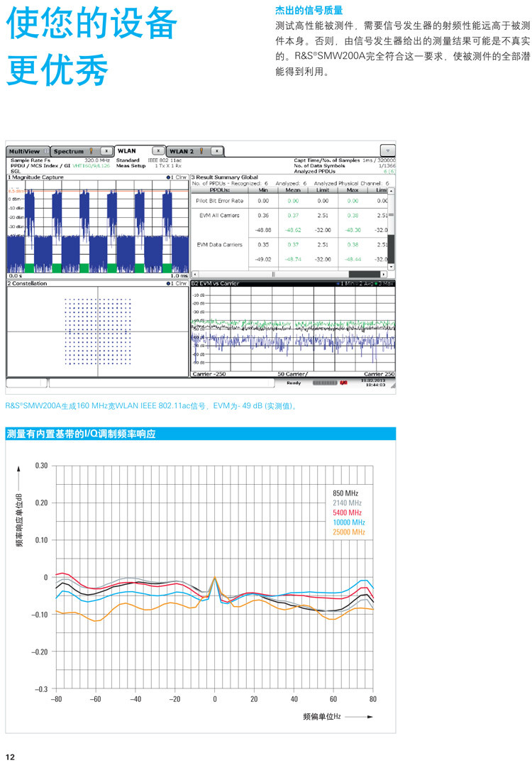Click the warning icon on WLAN 2 tab
Screen dimensions: 532x763
point(201,151)
